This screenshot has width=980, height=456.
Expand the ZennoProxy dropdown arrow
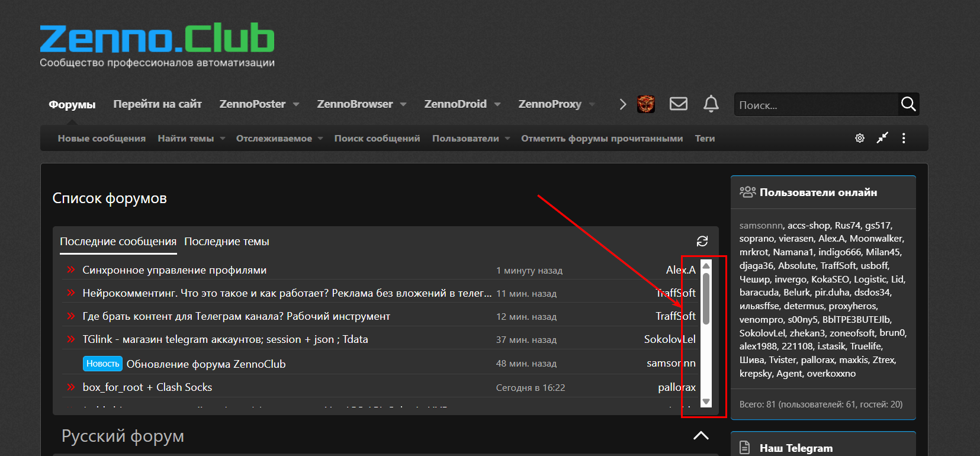click(592, 104)
